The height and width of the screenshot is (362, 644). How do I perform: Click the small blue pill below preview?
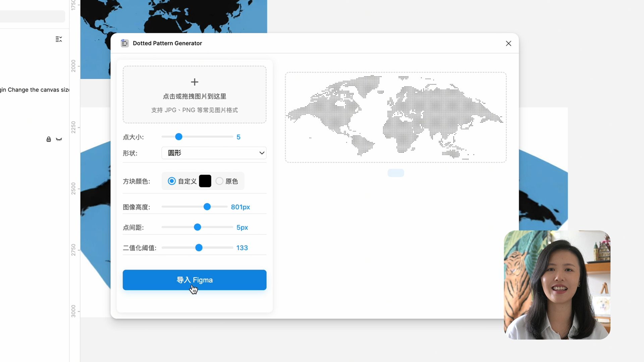point(396,173)
